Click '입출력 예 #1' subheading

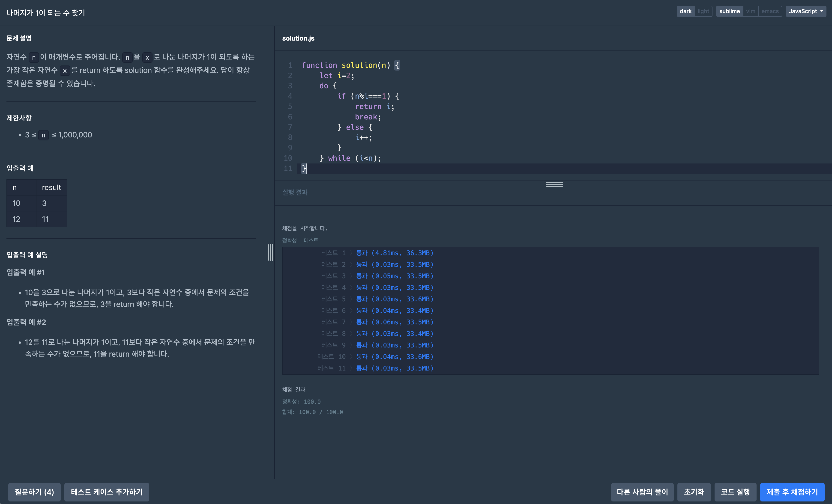click(26, 272)
